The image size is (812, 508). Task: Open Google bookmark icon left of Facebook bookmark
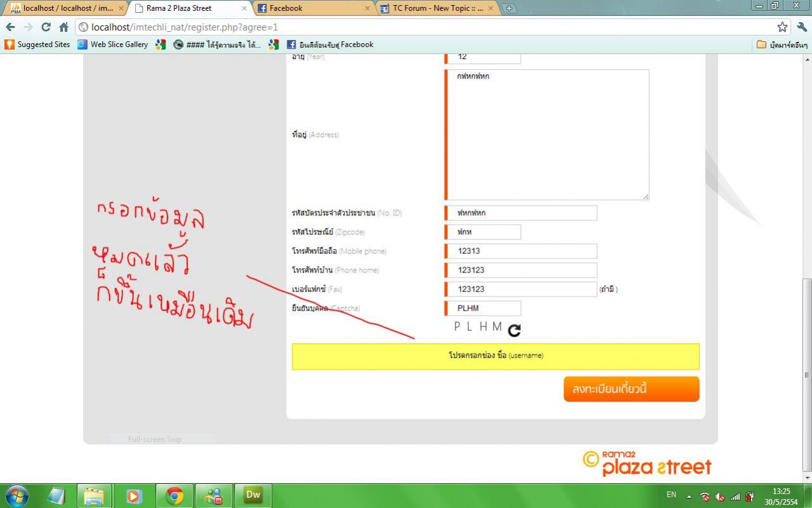tap(273, 44)
